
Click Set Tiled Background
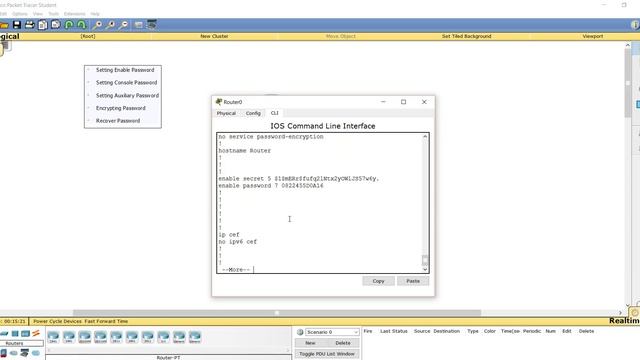(467, 36)
